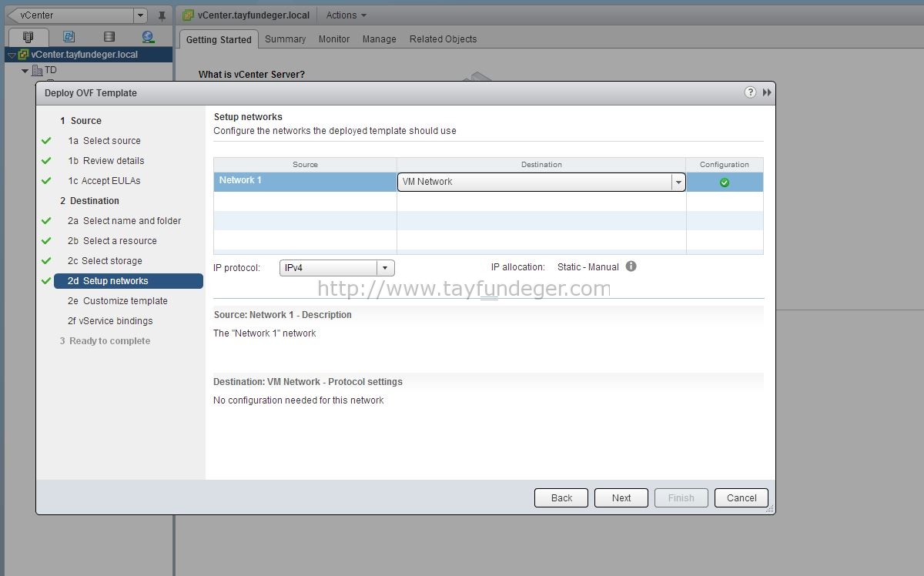Switch to the Manage tab
Image resolution: width=924 pixels, height=576 pixels.
(x=380, y=39)
